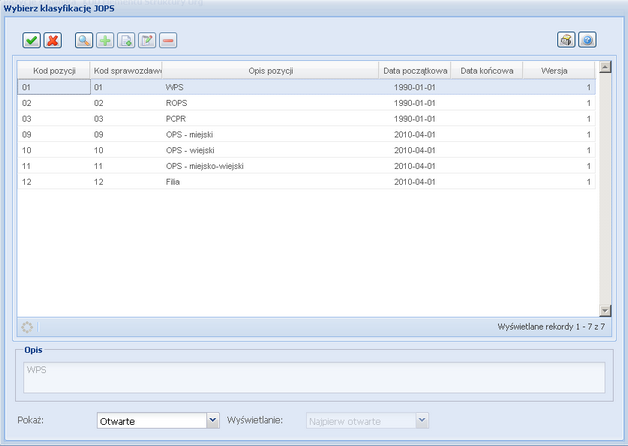Expand the Wyświetlanie combo box arrow

coord(422,421)
